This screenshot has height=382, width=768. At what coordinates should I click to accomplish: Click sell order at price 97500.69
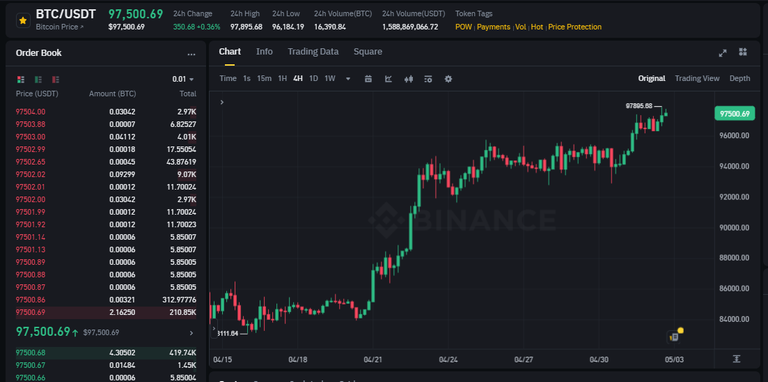[106, 312]
